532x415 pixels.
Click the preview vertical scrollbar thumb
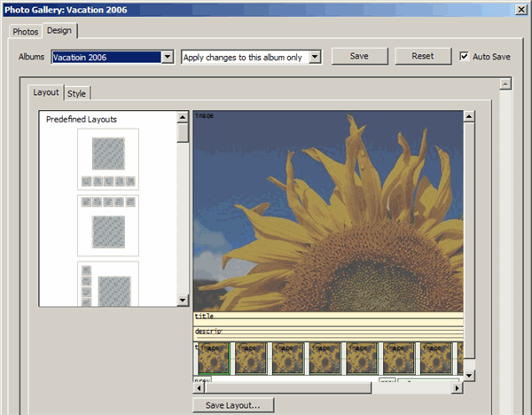pos(469,240)
